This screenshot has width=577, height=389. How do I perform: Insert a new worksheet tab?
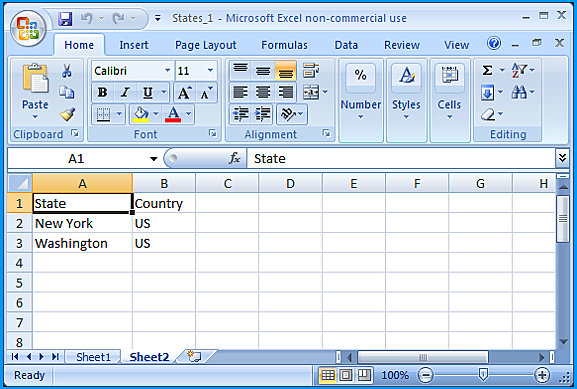[x=194, y=356]
